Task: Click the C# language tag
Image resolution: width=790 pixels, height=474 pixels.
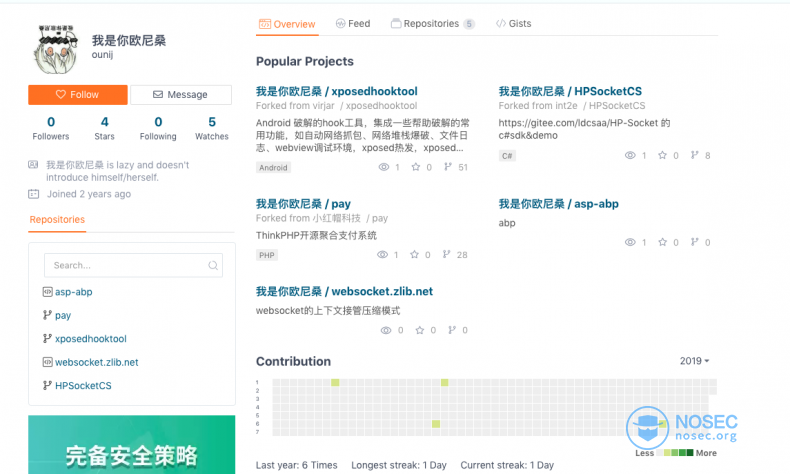Action: click(507, 156)
